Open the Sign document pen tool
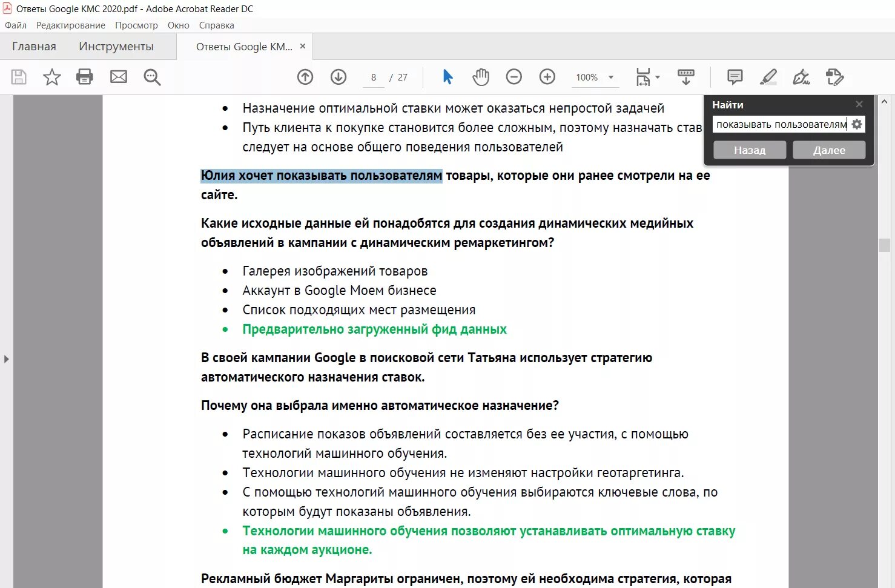The height and width of the screenshot is (588, 895). coord(802,77)
